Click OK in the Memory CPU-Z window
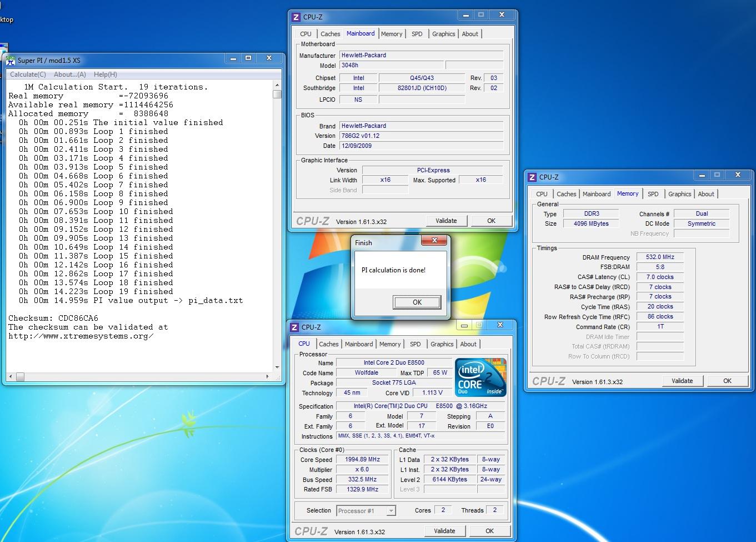The width and height of the screenshot is (756, 542). click(727, 381)
